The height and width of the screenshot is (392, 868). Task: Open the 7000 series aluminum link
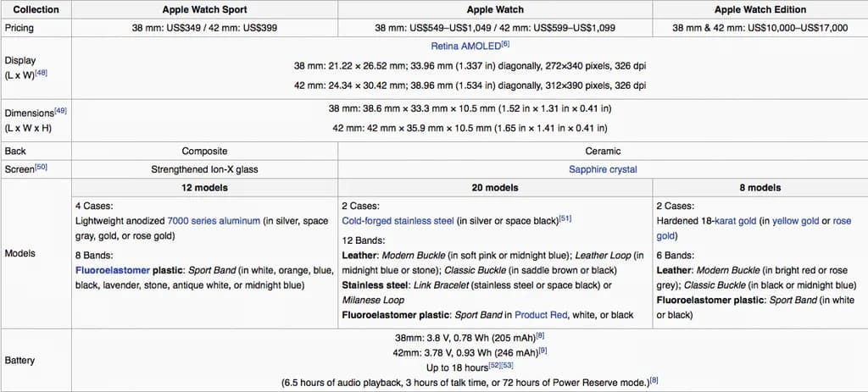pyautogui.click(x=214, y=221)
